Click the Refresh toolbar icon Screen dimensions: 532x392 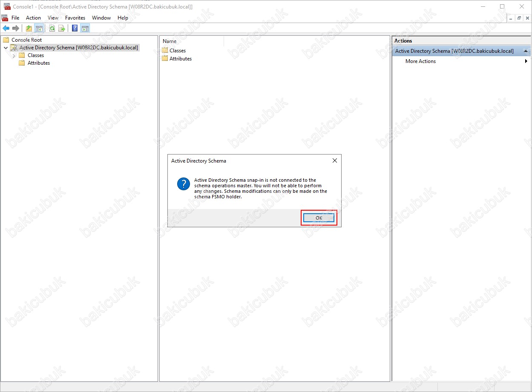tap(52, 29)
